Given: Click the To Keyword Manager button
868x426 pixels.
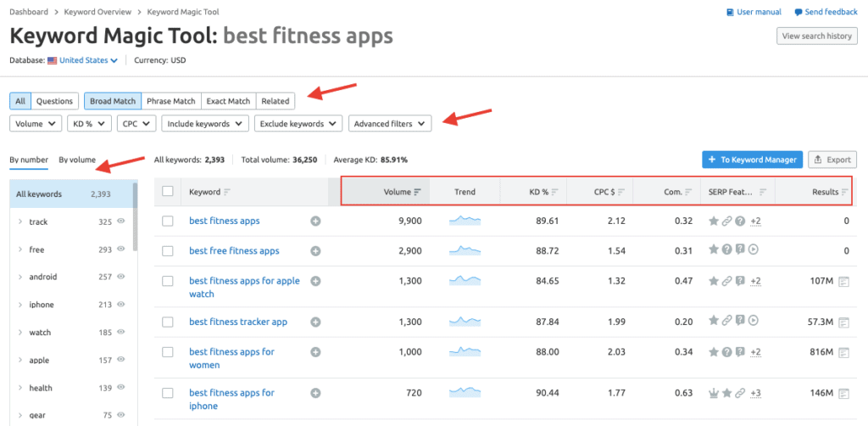Looking at the screenshot, I should (x=751, y=160).
